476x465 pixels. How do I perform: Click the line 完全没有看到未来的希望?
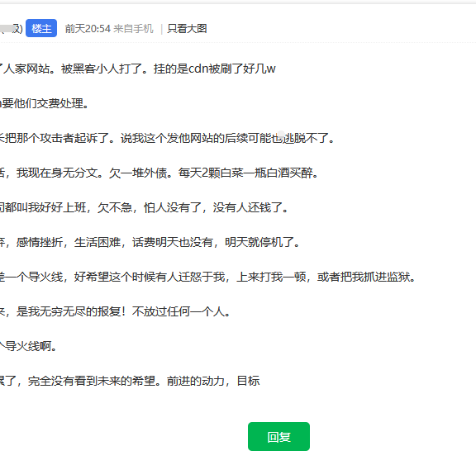pos(130,381)
